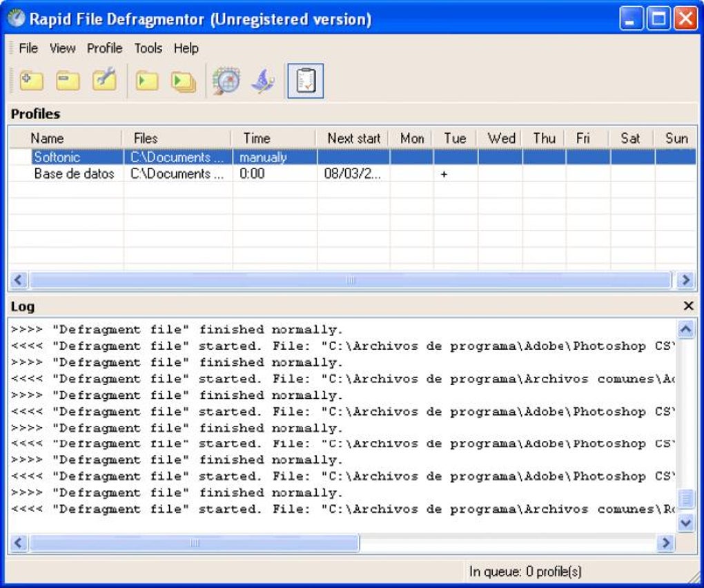704x588 pixels.
Task: Open the cluster map analyzer icon
Action: (224, 79)
